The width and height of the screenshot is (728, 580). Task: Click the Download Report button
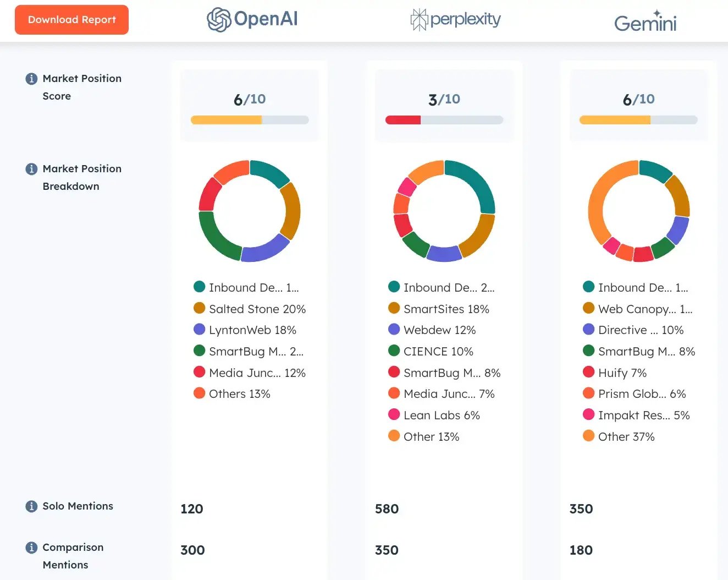pyautogui.click(x=71, y=20)
